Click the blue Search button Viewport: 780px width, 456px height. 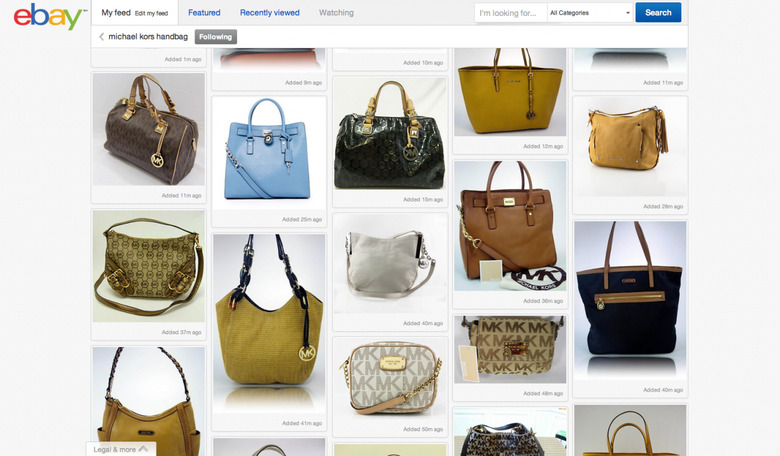(658, 13)
